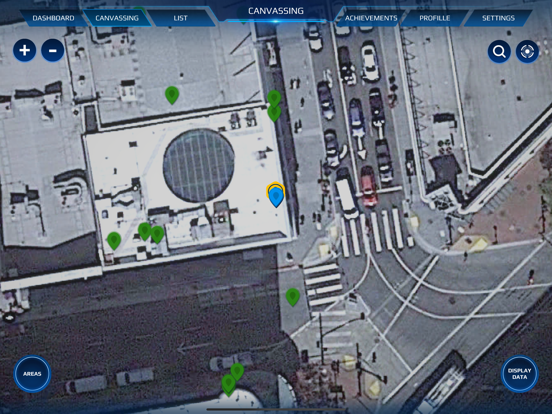
Task: Open the Achievements tab
Action: (x=371, y=18)
